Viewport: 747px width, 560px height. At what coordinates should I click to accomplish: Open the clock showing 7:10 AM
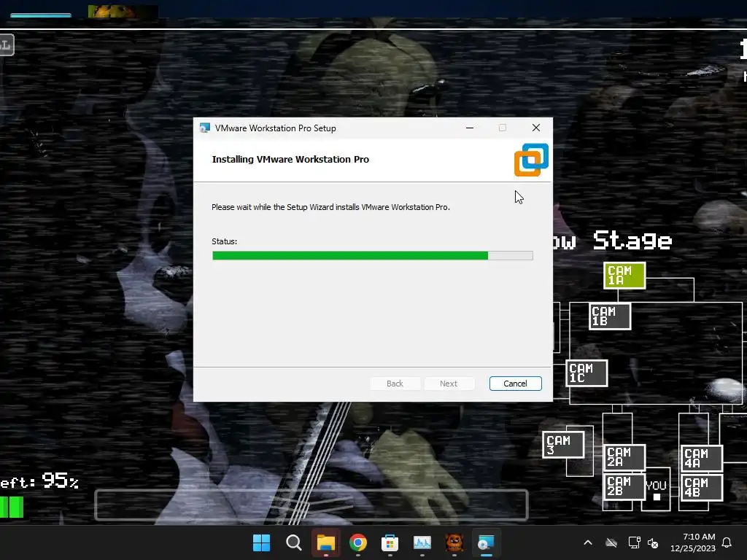[693, 542]
